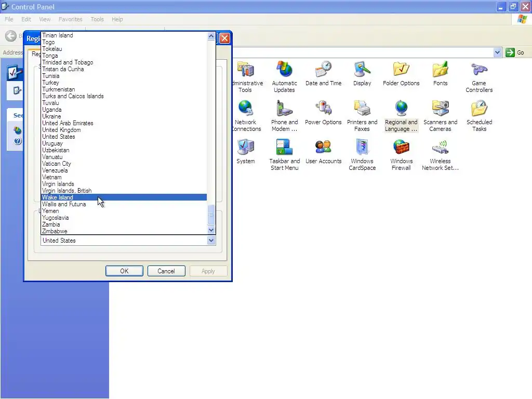This screenshot has height=399, width=532.
Task: Collapse the United States location dropdown
Action: [211, 241]
